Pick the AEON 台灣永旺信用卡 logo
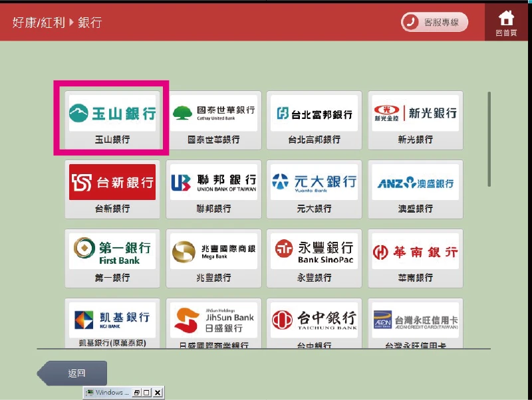Viewport: 532px width, 400px height. [415, 320]
